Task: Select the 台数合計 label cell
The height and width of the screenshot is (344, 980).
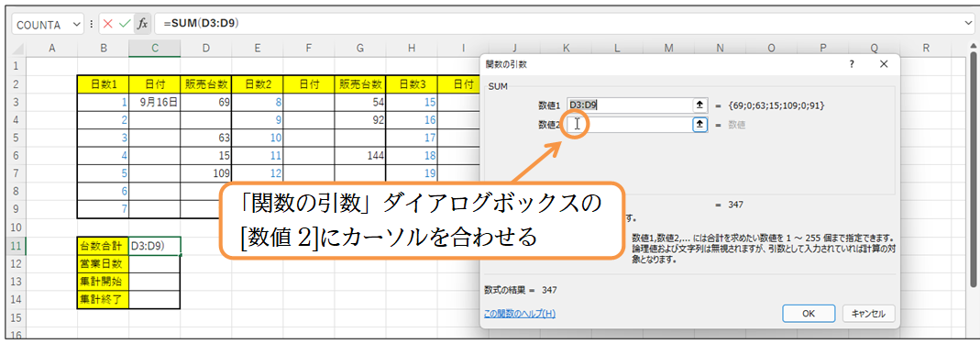Action: (x=103, y=246)
